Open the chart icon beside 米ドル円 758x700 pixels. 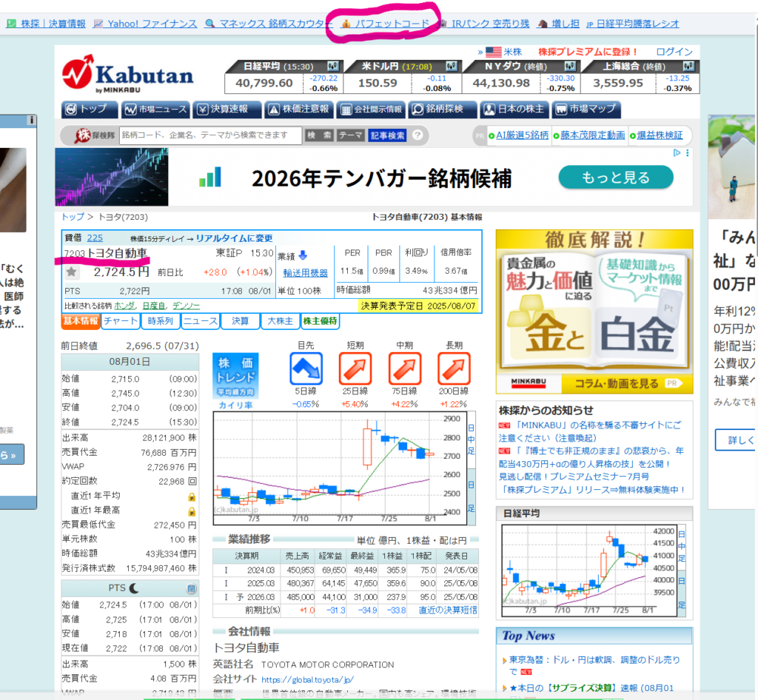point(452,66)
